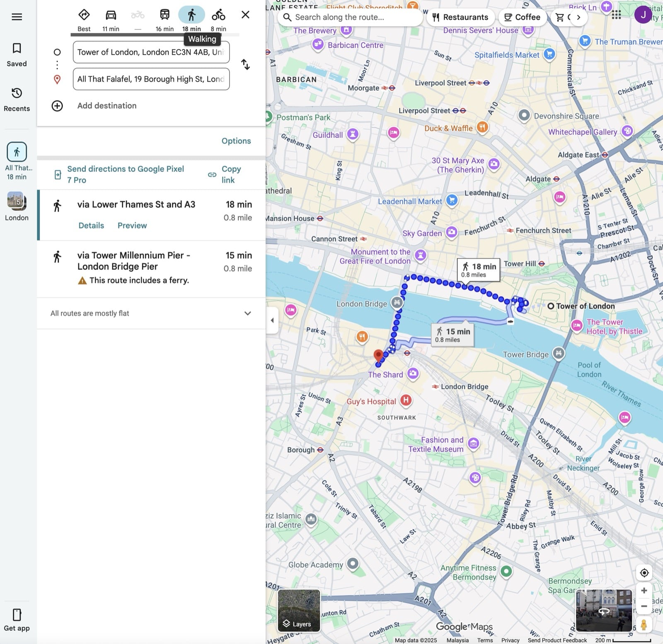Open the Street View thumbnail
663x644 pixels.
pos(603,610)
